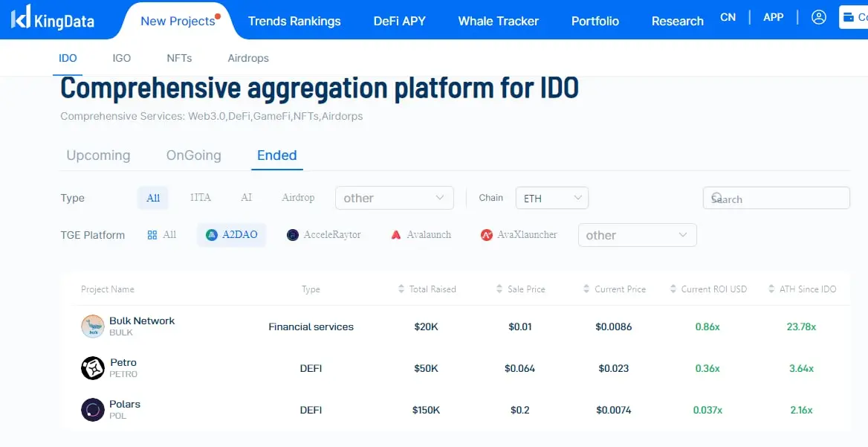Open the user account profile icon
The height and width of the screenshot is (447, 868).
819,17
